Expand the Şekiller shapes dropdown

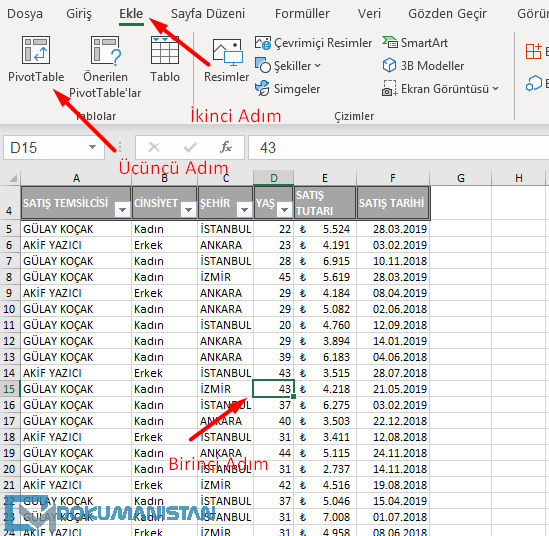(318, 65)
